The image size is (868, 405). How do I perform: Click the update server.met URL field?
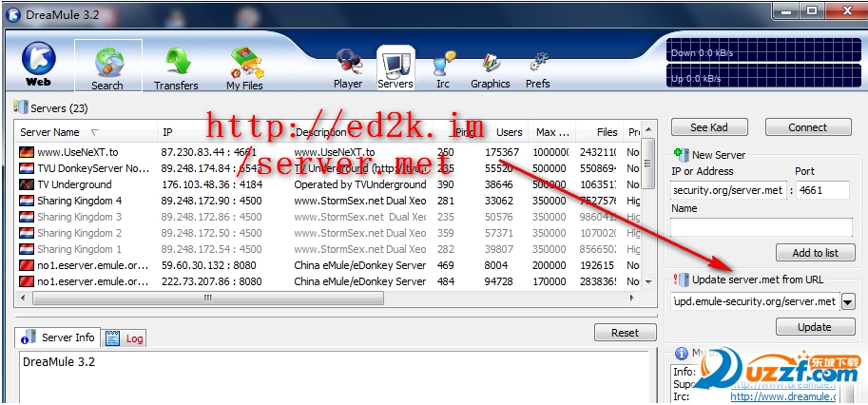755,301
